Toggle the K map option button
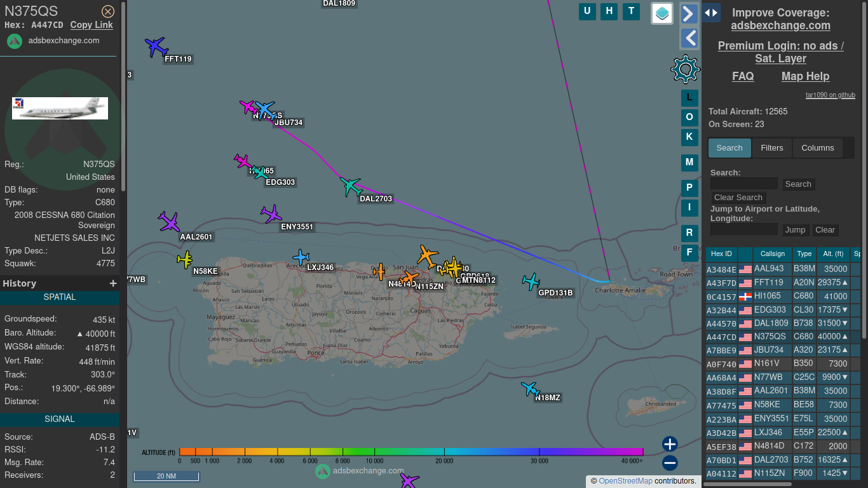The width and height of the screenshot is (868, 488). 689,137
